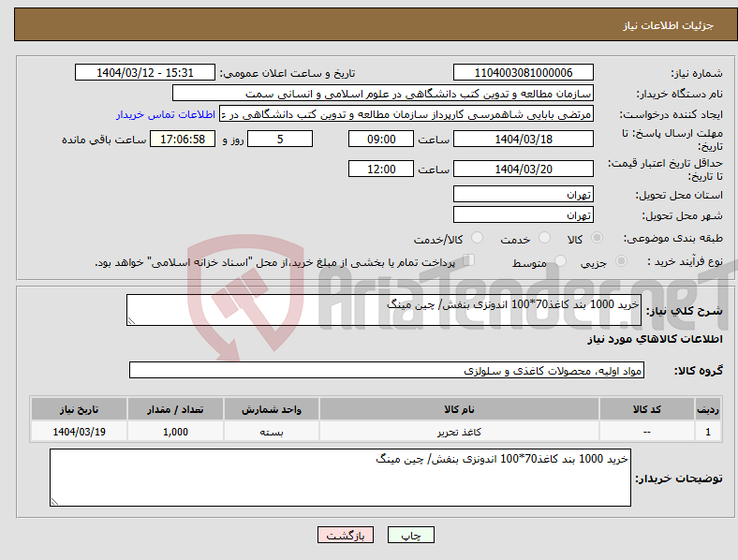This screenshot has width=738, height=560.
Task: Click the row number 1 cell
Action: click(x=708, y=432)
